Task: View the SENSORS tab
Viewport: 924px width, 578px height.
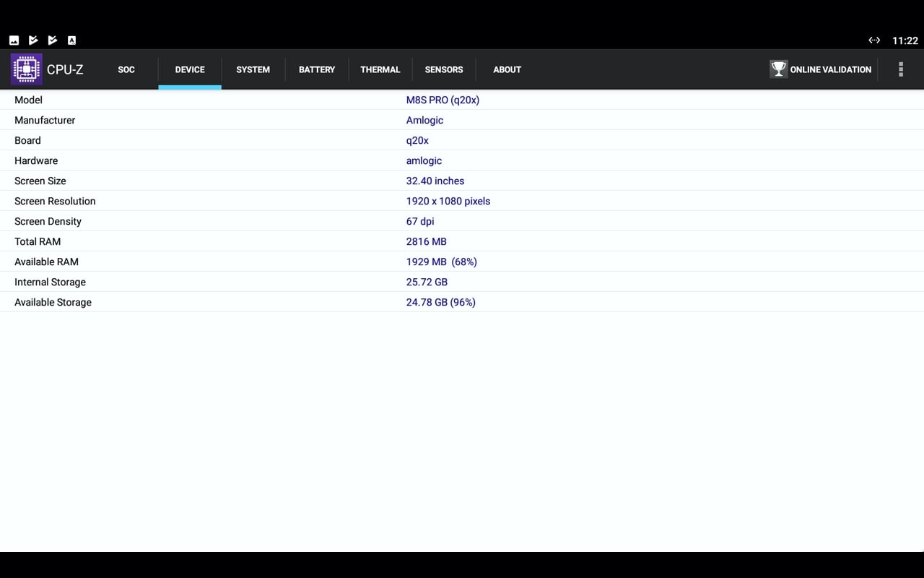Action: tap(444, 69)
